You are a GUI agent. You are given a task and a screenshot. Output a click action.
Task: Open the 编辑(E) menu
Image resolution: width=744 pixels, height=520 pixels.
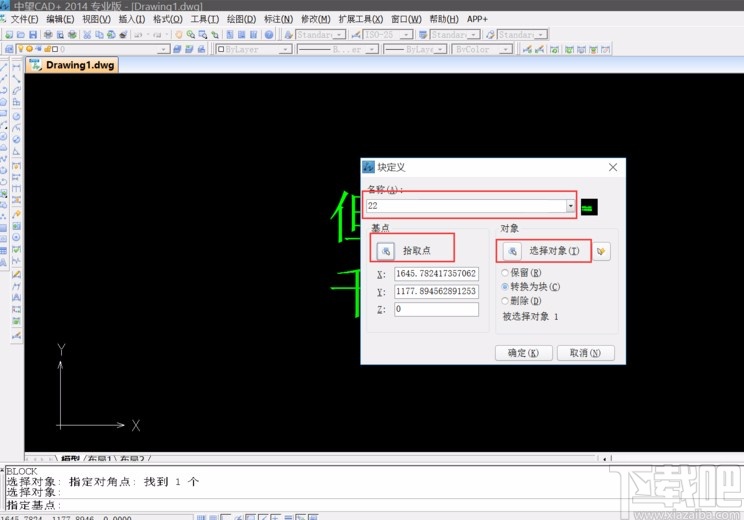(60, 19)
